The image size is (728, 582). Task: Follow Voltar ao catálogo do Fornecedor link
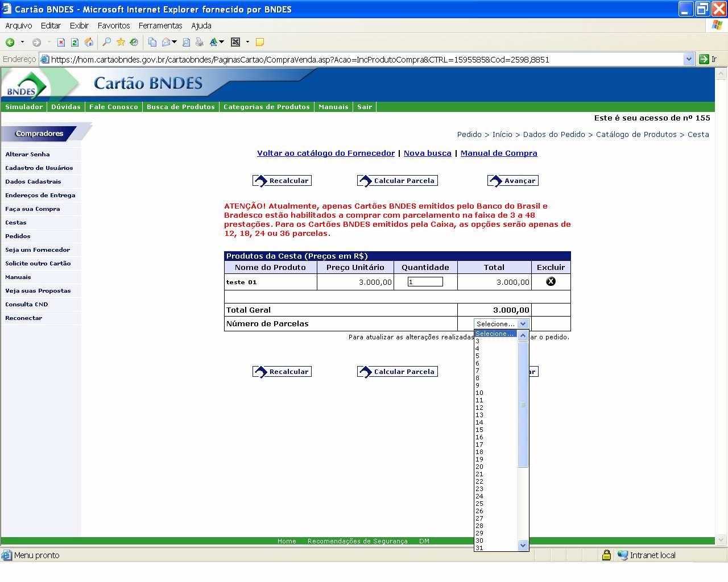326,153
